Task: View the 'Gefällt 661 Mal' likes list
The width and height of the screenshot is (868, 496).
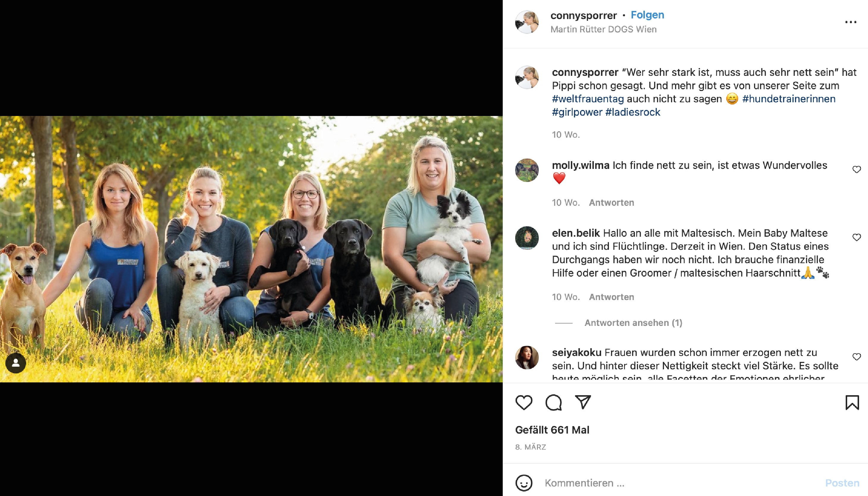Action: click(x=552, y=430)
